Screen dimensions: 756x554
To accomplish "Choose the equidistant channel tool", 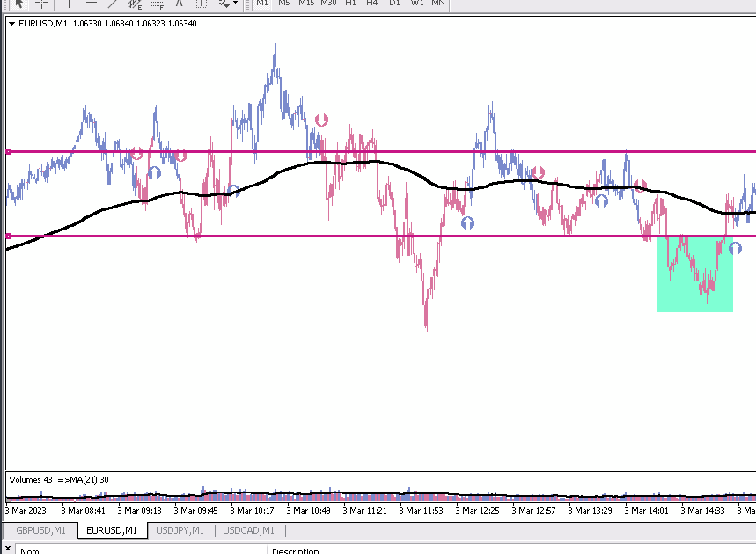I will pyautogui.click(x=135, y=3).
